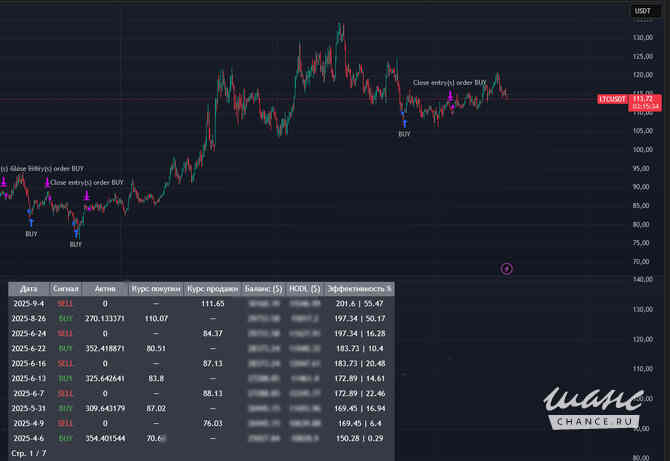
Task: Click the purple circular event icon on chart
Action: point(506,268)
